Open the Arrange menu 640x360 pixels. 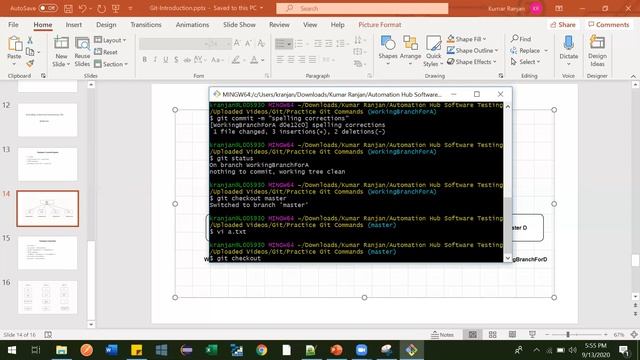pyautogui.click(x=410, y=51)
